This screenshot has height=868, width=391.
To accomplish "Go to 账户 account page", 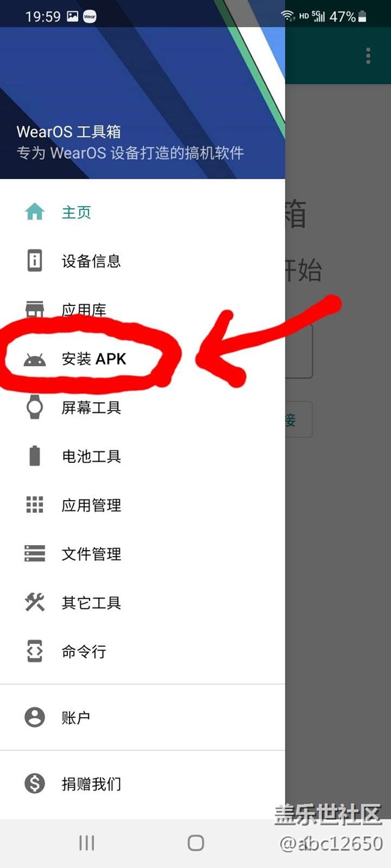I will 143,717.
